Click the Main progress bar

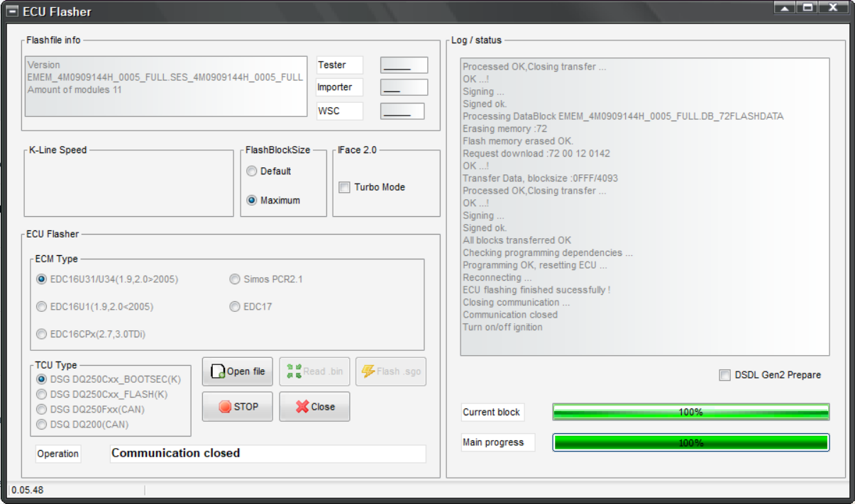pyautogui.click(x=690, y=442)
